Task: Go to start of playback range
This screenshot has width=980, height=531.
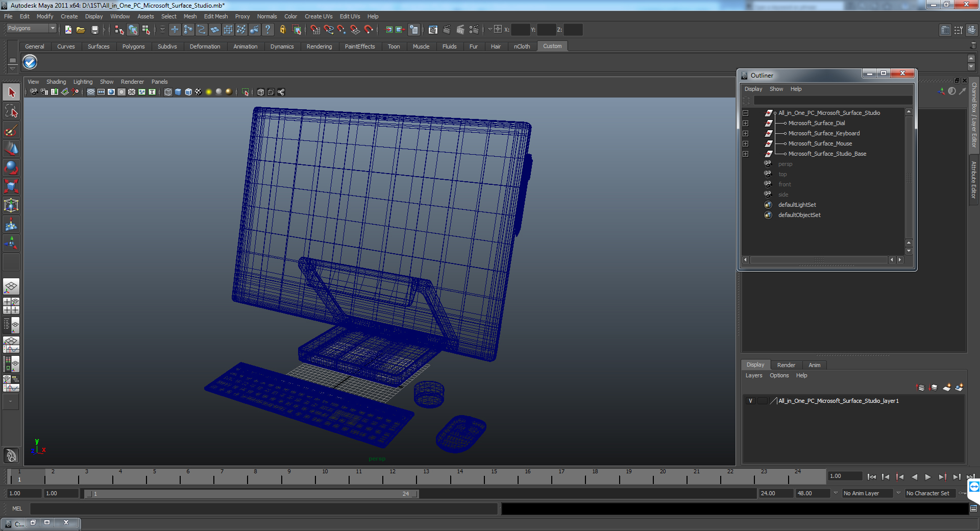Action: (x=871, y=477)
